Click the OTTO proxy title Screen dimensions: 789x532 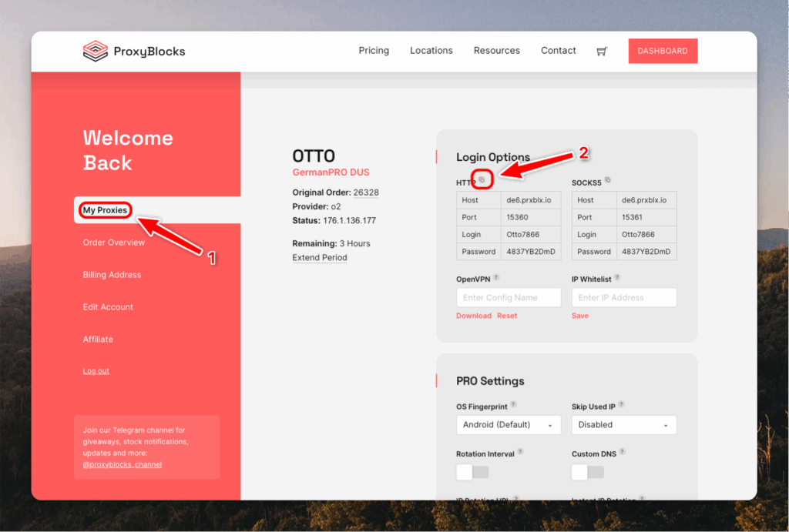click(x=314, y=156)
